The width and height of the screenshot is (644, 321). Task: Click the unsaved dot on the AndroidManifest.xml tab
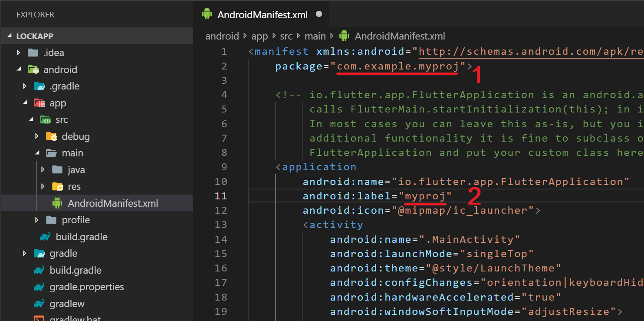coord(319,14)
